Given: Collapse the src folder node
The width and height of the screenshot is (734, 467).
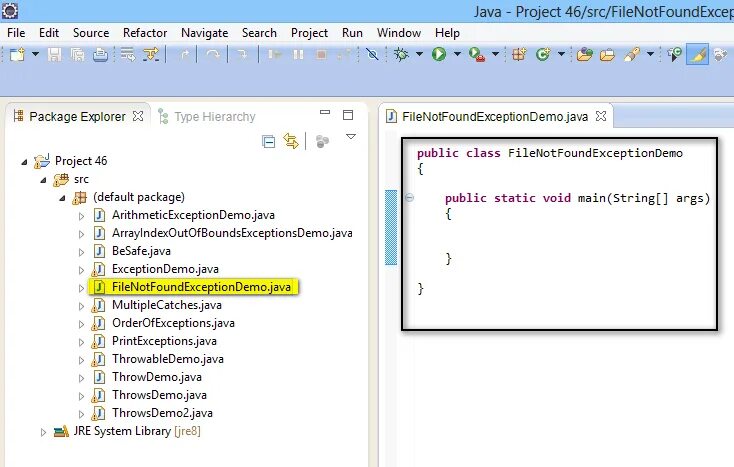Looking at the screenshot, I should [x=43, y=180].
